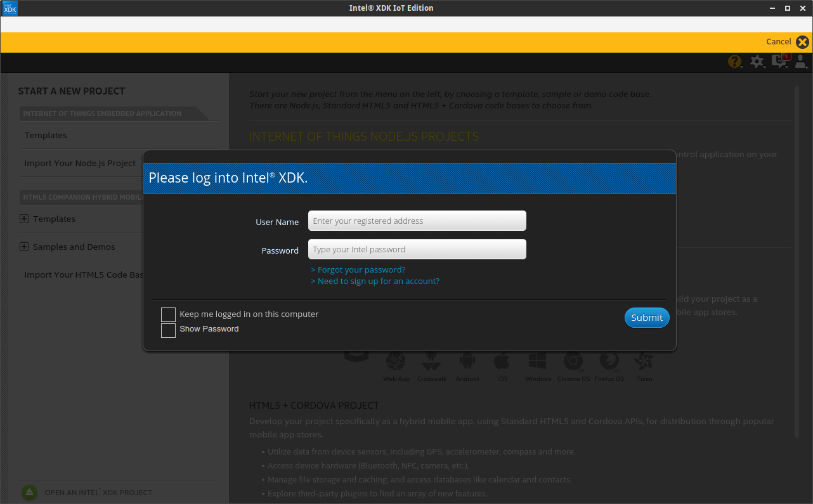Click the Android platform icon

(467, 361)
